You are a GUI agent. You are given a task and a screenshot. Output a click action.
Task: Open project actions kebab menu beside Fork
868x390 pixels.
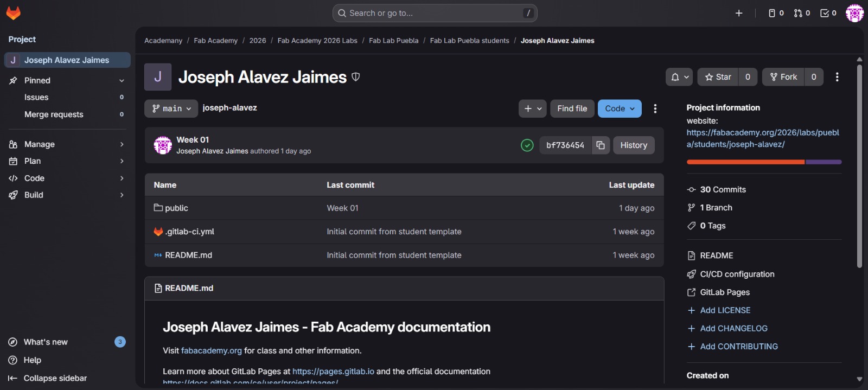pyautogui.click(x=837, y=77)
